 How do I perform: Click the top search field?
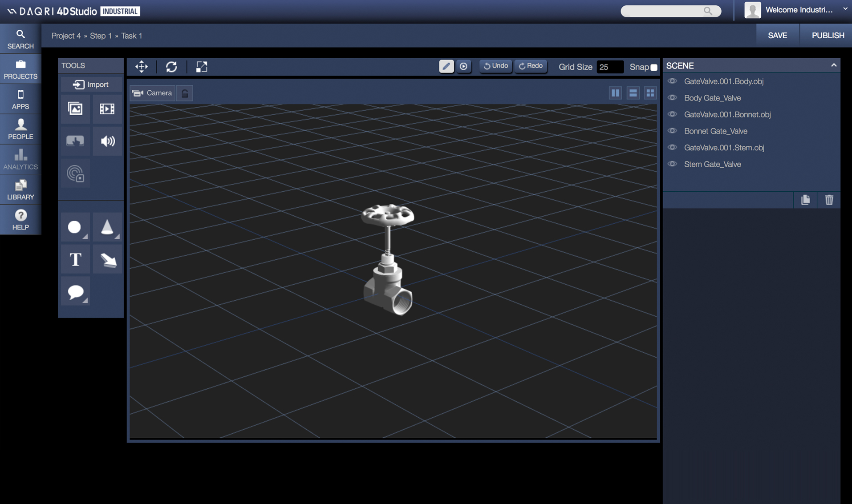click(670, 11)
